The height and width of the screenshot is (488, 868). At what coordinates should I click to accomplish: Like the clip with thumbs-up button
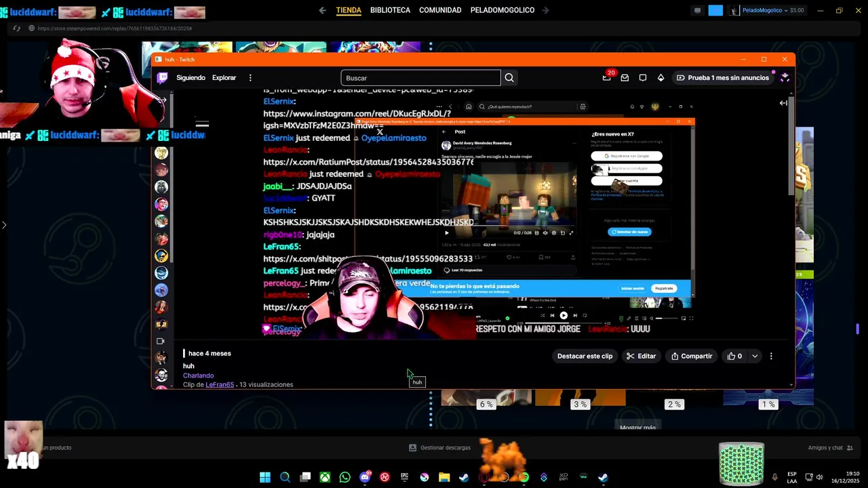point(735,356)
